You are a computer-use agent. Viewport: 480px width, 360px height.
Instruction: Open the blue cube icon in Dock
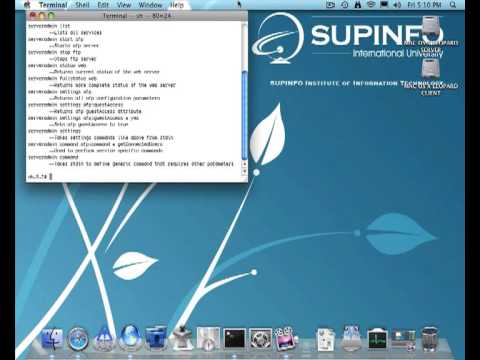156,338
